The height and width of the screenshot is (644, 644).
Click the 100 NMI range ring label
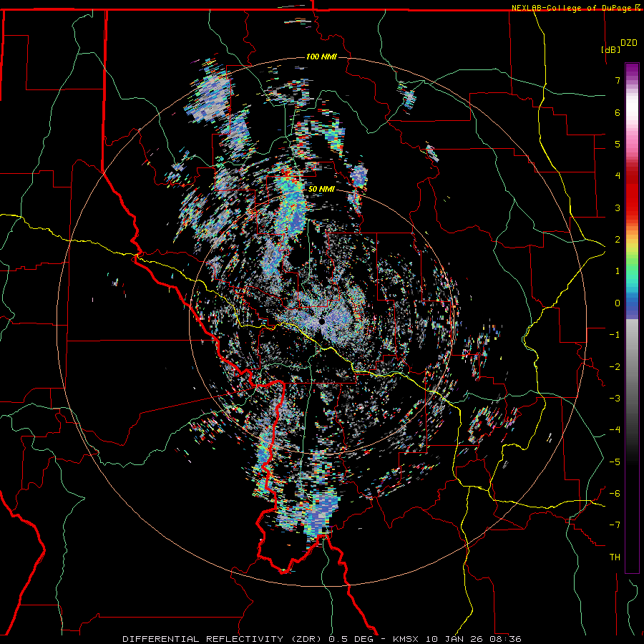click(x=321, y=57)
